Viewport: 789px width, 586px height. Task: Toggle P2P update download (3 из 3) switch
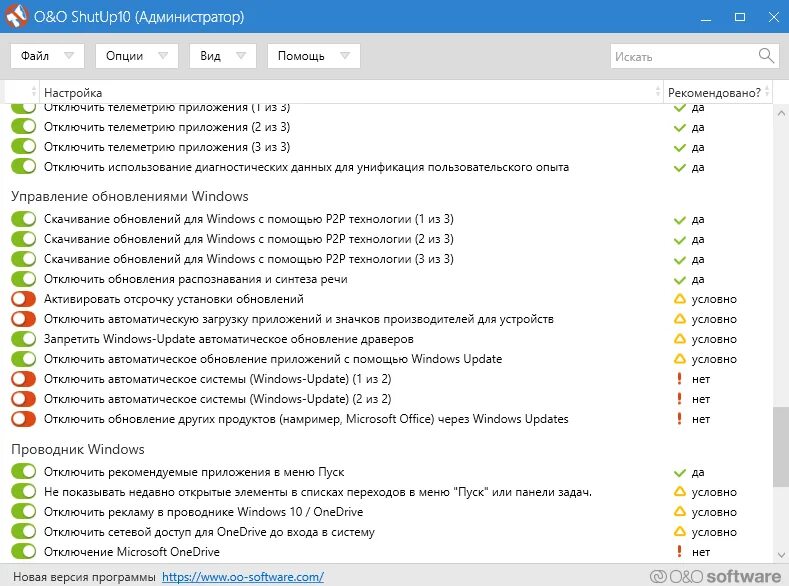pyautogui.click(x=23, y=259)
